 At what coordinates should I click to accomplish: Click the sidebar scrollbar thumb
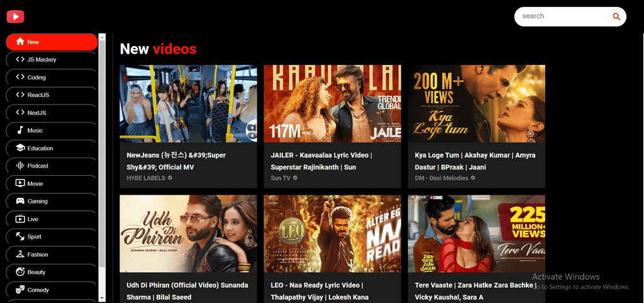[x=103, y=154]
